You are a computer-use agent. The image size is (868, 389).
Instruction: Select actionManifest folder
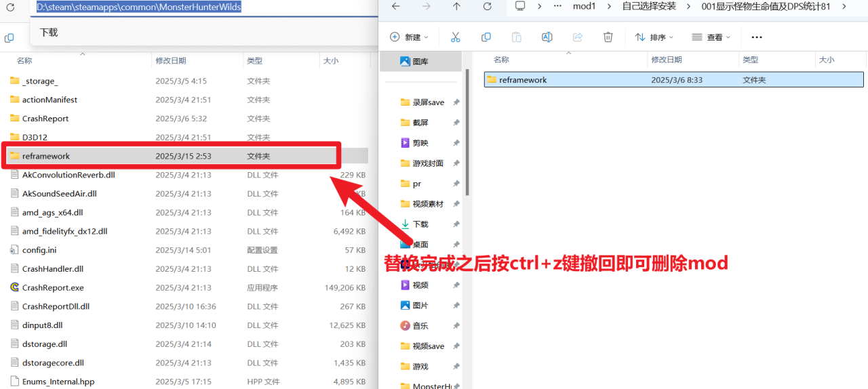coord(50,100)
